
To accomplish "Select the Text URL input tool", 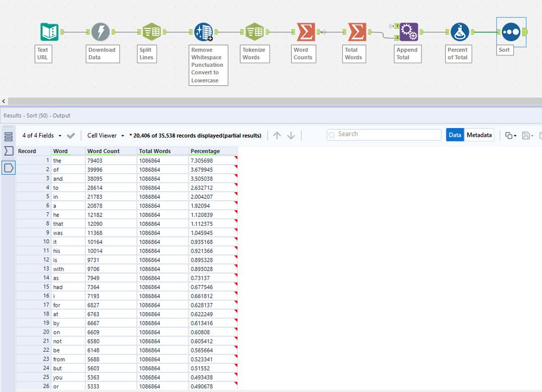I will tap(49, 32).
